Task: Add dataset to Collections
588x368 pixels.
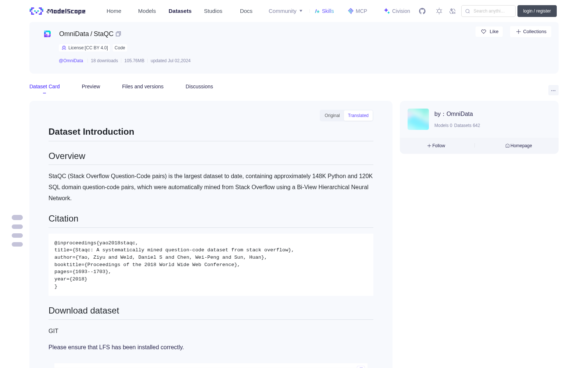Action: point(531,32)
